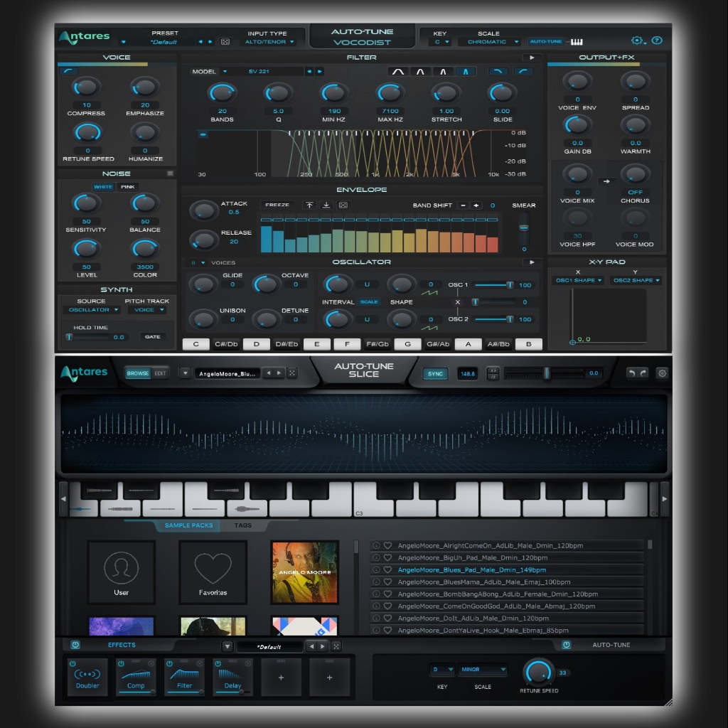Open the Angelo Moore sample pack thumbnail
Screen dimensions: 728x728
click(304, 572)
